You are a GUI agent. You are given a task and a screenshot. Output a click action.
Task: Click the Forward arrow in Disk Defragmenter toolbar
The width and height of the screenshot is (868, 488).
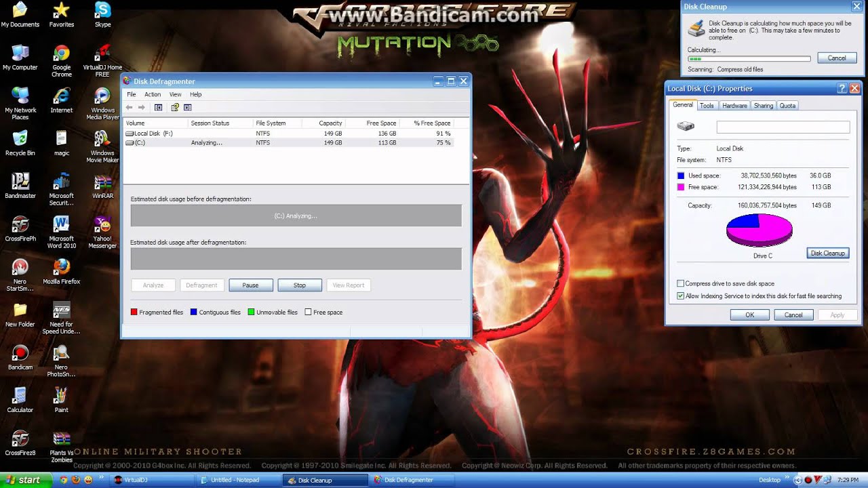(x=142, y=107)
